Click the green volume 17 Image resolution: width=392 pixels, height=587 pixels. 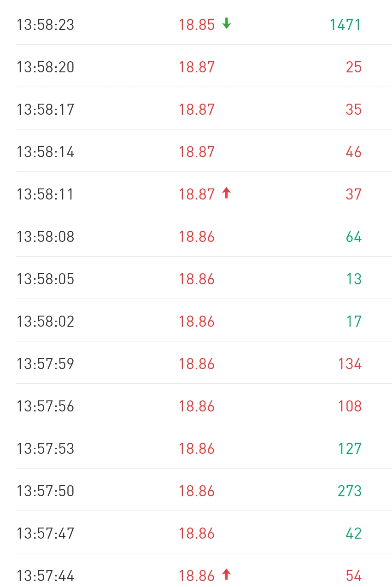(x=354, y=322)
